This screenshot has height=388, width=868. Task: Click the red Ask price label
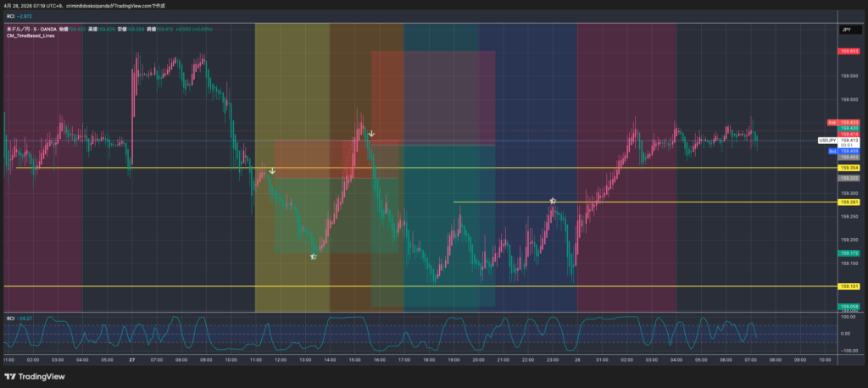(832, 123)
